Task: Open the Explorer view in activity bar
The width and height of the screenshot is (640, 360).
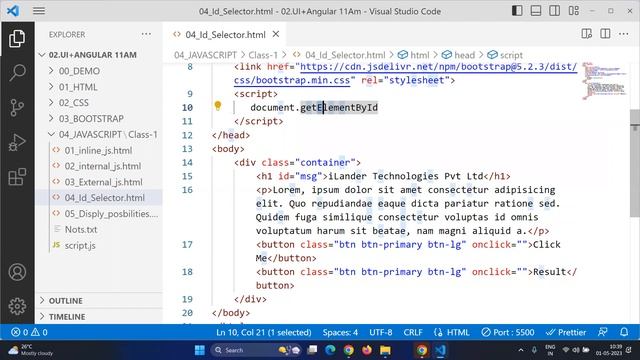Action: (x=17, y=39)
